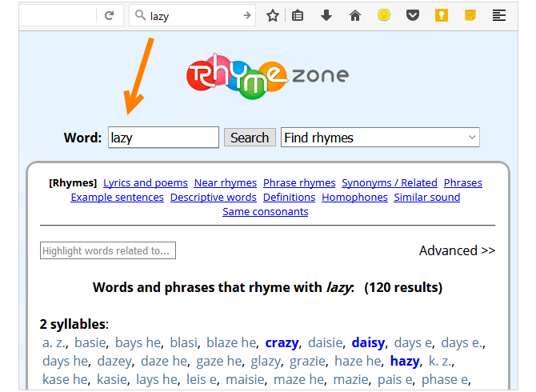Click the RhymeZone logo
This screenshot has height=392, width=536.
pos(267,77)
